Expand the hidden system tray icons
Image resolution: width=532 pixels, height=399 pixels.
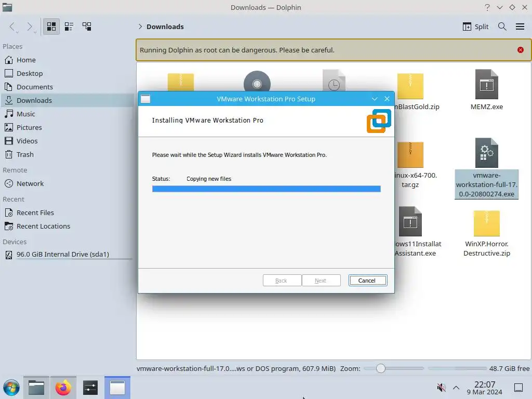pos(456,388)
